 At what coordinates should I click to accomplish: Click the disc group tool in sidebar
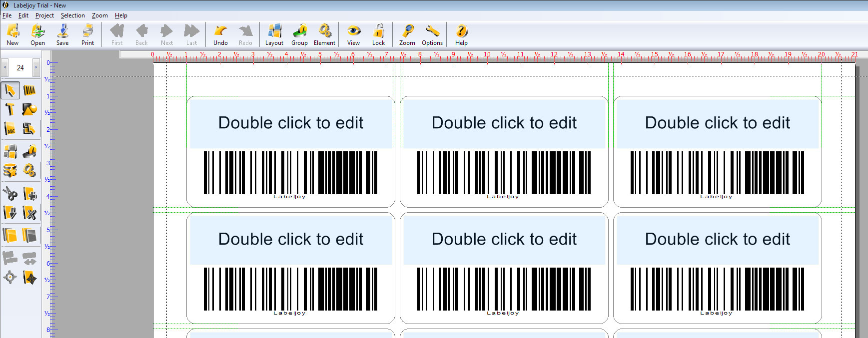pyautogui.click(x=29, y=151)
